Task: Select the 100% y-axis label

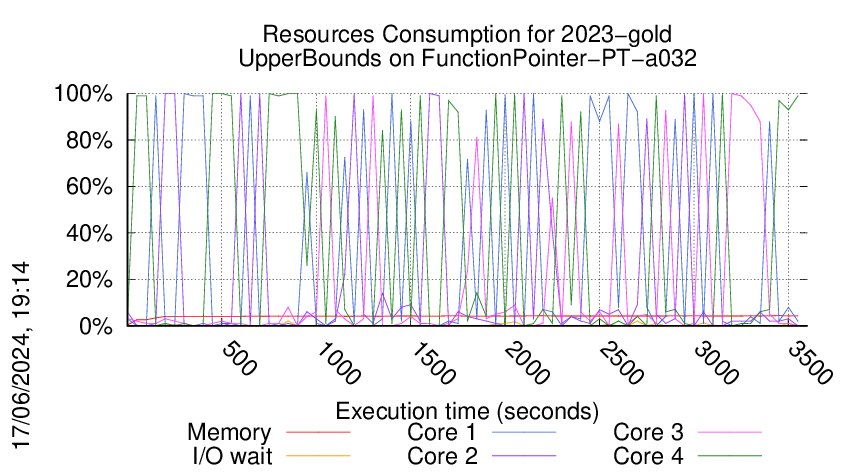Action: (83, 94)
